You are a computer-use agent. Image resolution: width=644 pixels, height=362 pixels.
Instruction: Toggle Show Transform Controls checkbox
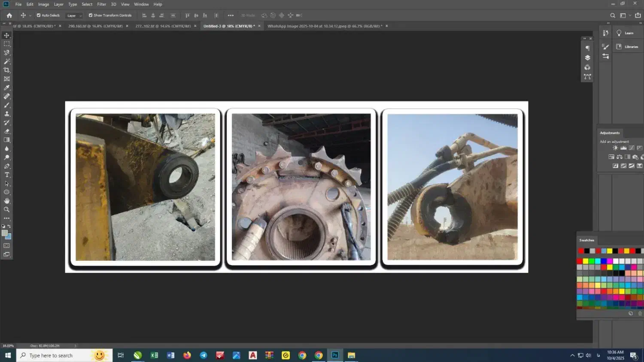click(x=91, y=15)
